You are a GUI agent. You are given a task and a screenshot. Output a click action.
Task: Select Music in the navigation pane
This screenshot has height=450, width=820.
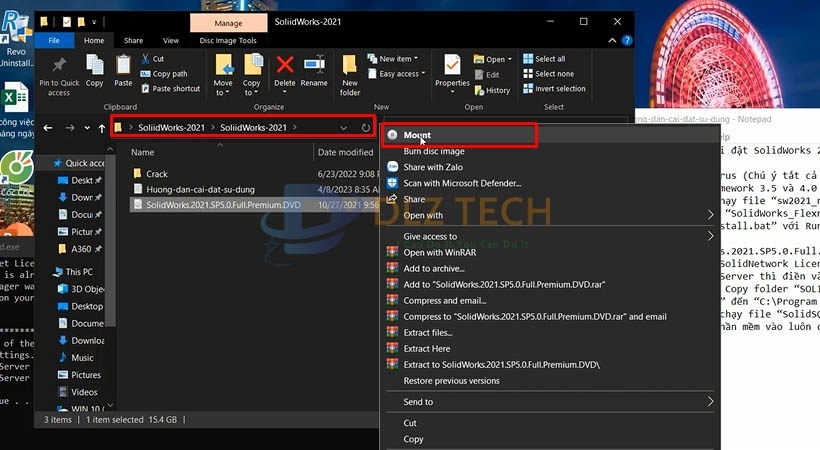tap(82, 358)
